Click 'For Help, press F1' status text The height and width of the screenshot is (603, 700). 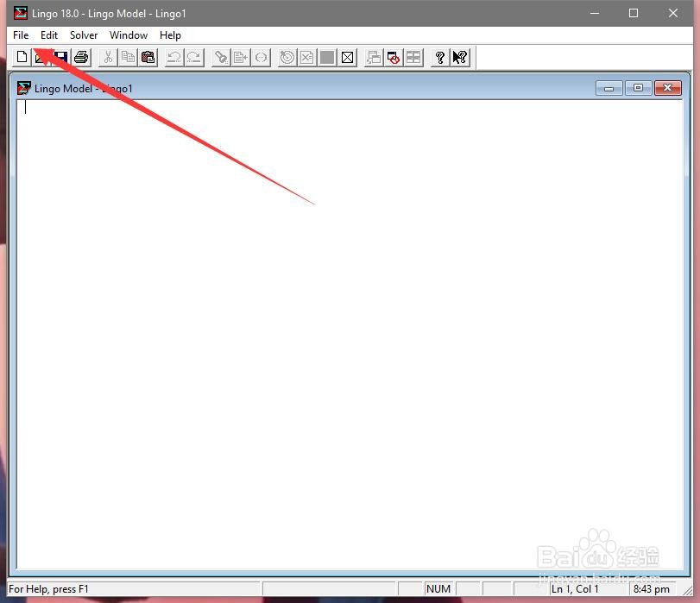coord(48,589)
